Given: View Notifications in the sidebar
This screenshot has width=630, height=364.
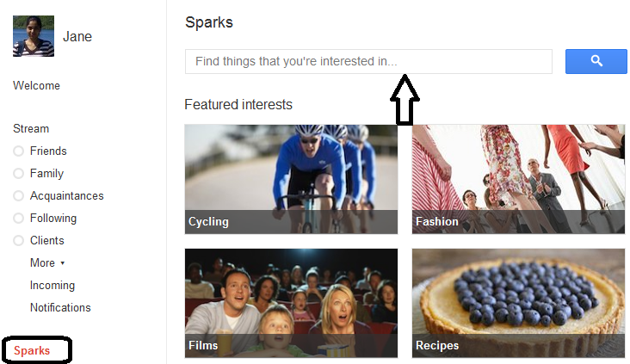Looking at the screenshot, I should tap(60, 308).
